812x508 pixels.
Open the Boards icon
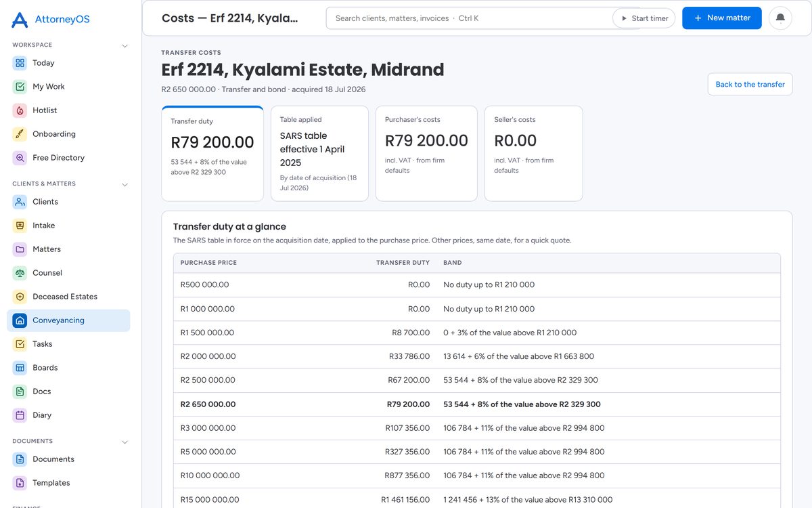[20, 368]
